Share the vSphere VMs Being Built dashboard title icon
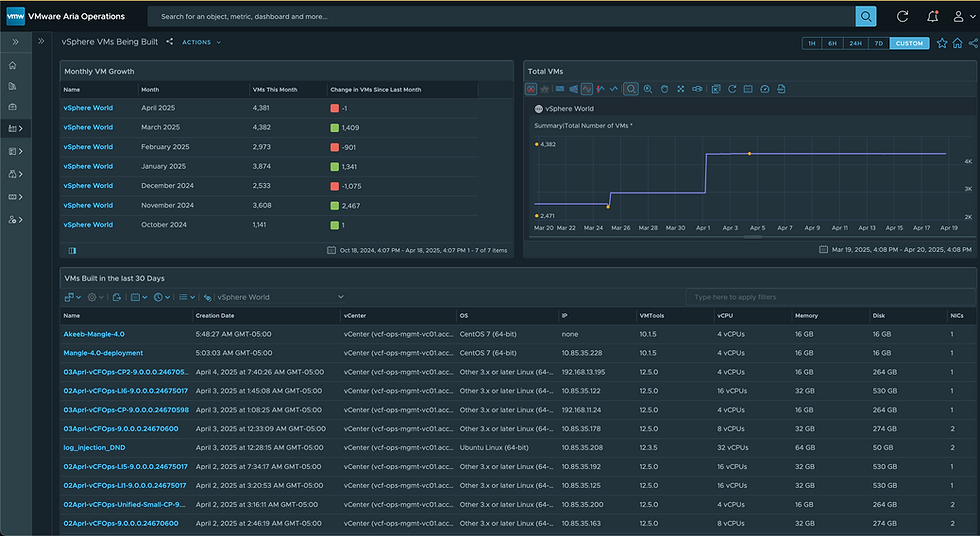This screenshot has height=536, width=980. click(169, 42)
